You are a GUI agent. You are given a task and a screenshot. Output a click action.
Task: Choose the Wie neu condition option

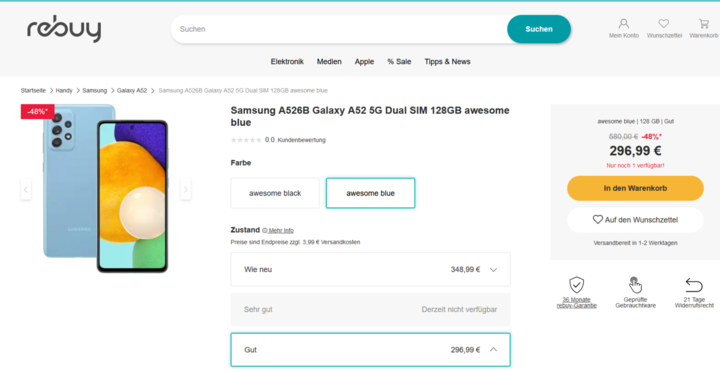pos(371,270)
